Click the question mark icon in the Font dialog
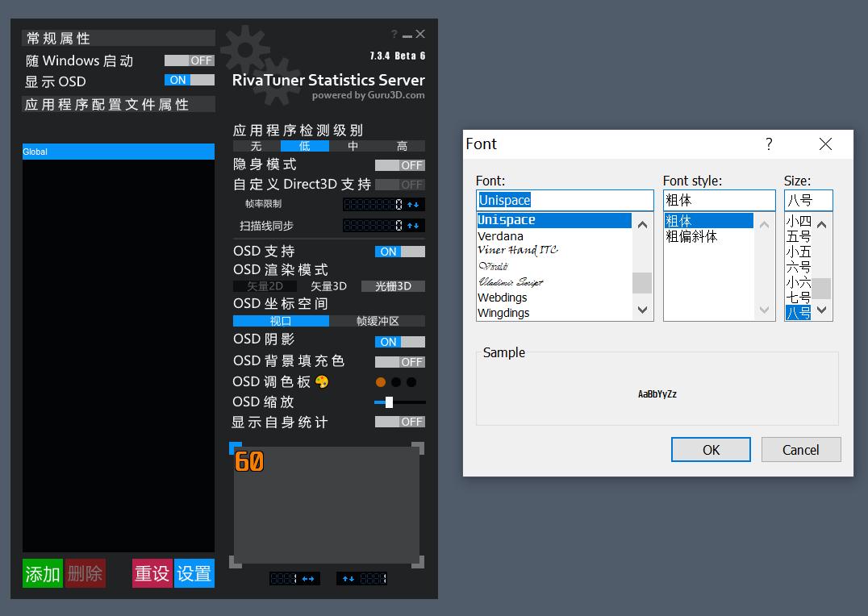This screenshot has height=616, width=868. [x=769, y=144]
